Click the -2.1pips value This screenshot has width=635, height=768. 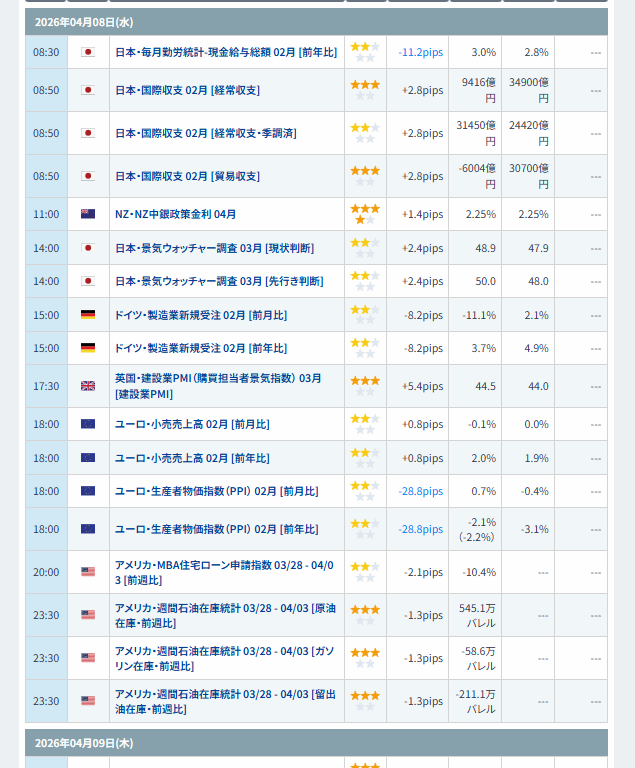pos(423,572)
